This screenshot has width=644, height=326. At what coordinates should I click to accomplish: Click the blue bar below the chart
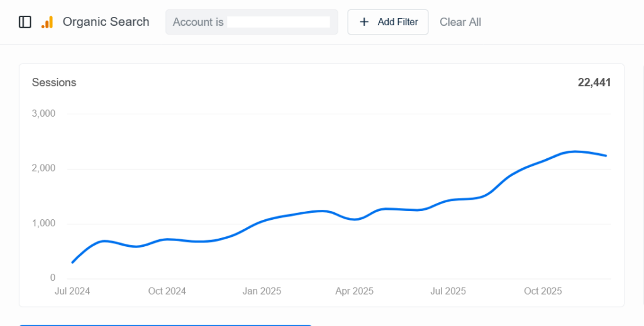point(165,325)
